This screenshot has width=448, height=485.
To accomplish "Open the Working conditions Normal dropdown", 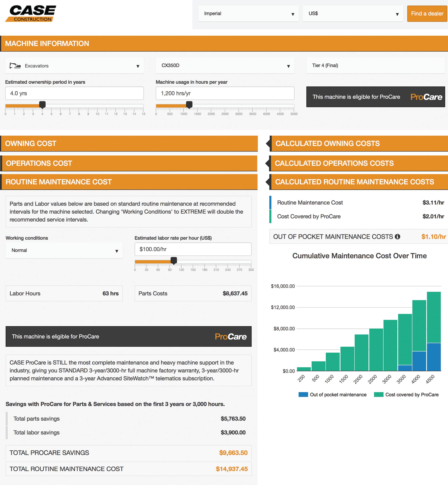I will (x=64, y=251).
